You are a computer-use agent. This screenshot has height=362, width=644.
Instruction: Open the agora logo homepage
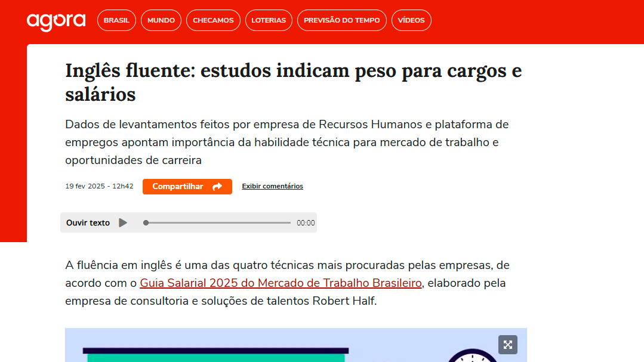[56, 21]
